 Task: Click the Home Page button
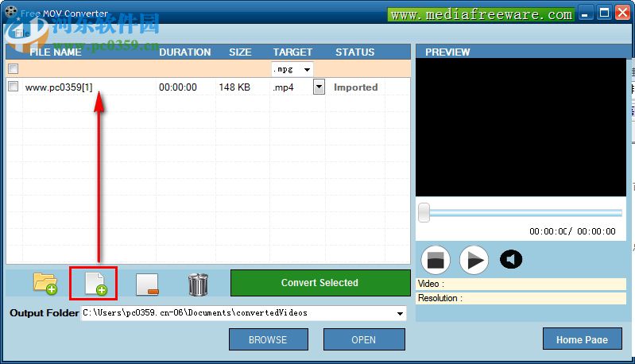[x=582, y=339]
